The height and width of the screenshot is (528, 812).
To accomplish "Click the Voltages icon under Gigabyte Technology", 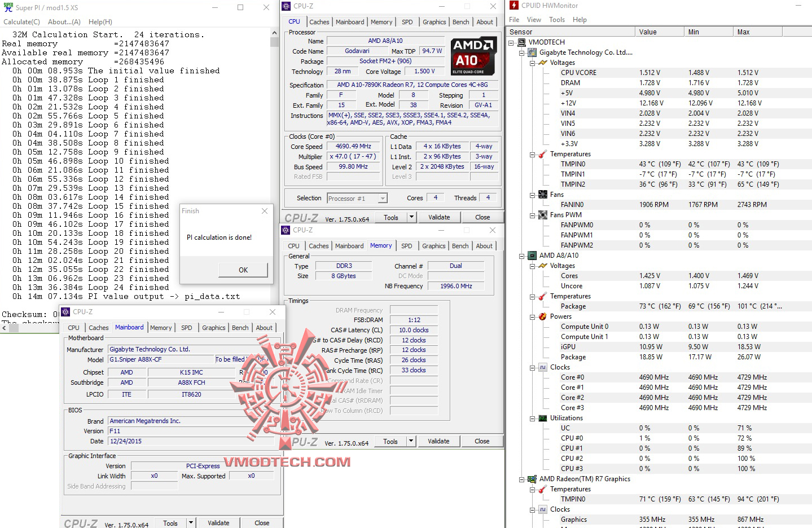I will coord(543,63).
